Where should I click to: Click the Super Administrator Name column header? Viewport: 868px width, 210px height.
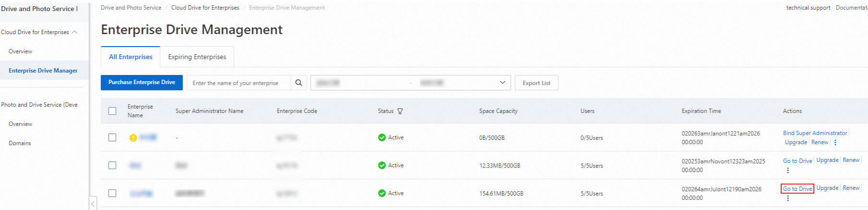[209, 111]
